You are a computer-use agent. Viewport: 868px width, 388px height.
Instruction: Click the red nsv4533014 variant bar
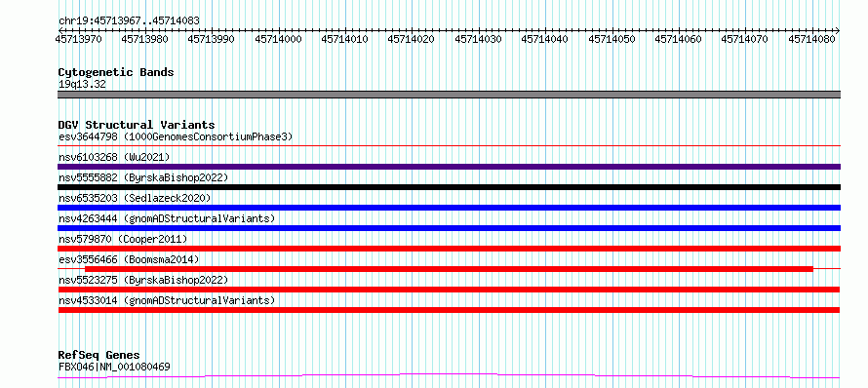click(449, 310)
